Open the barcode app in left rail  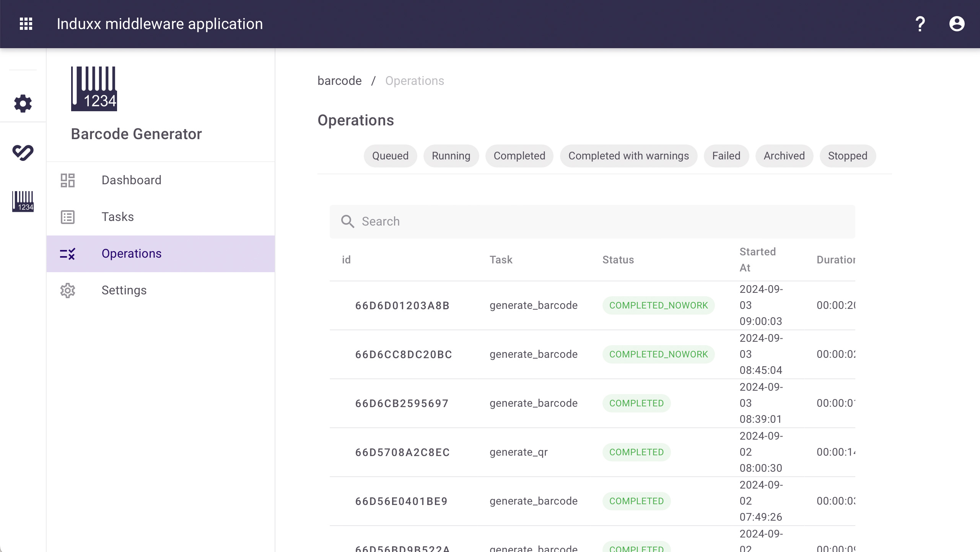(23, 201)
